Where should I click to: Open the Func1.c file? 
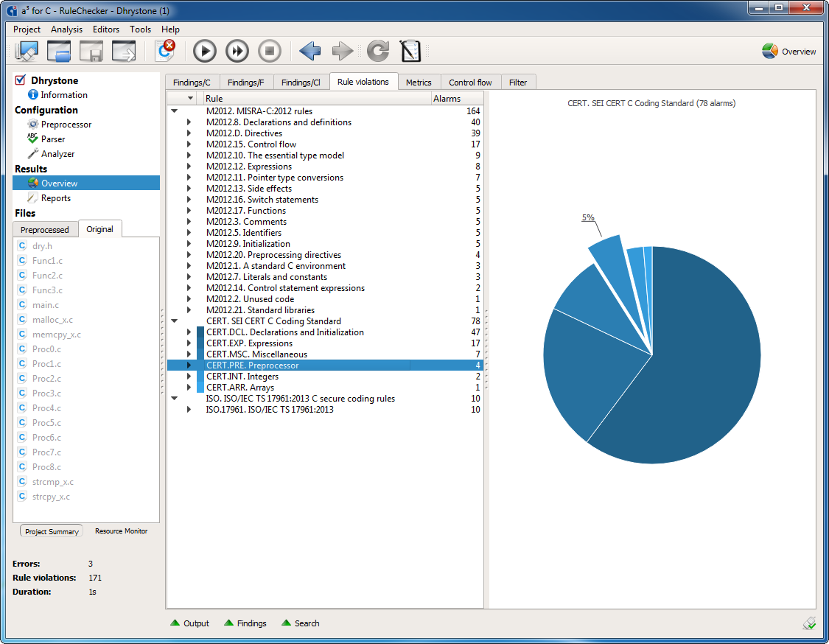47,261
